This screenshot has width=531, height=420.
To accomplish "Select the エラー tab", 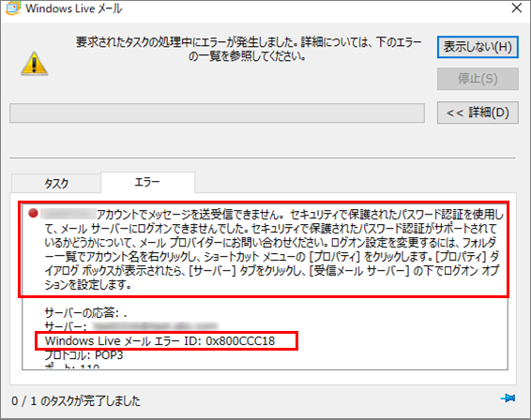I will pyautogui.click(x=147, y=183).
